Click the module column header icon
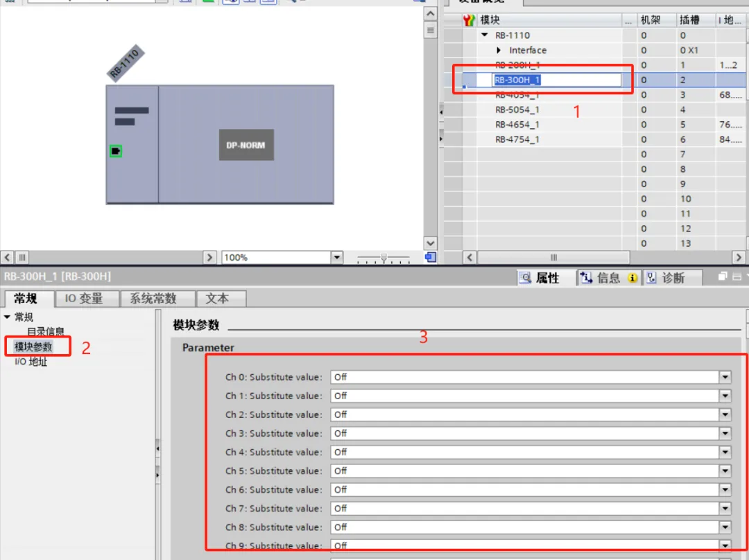Image resolution: width=749 pixels, height=560 pixels. [x=470, y=21]
